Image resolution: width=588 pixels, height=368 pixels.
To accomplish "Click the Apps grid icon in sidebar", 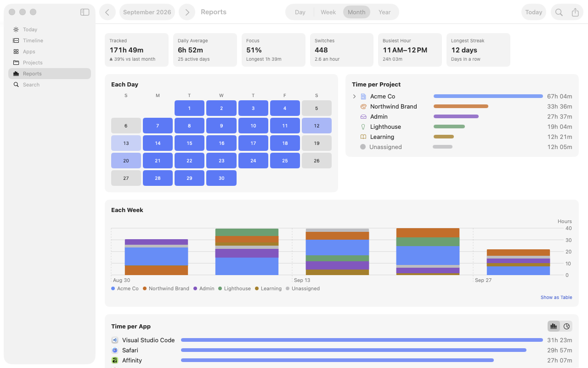I will point(16,52).
